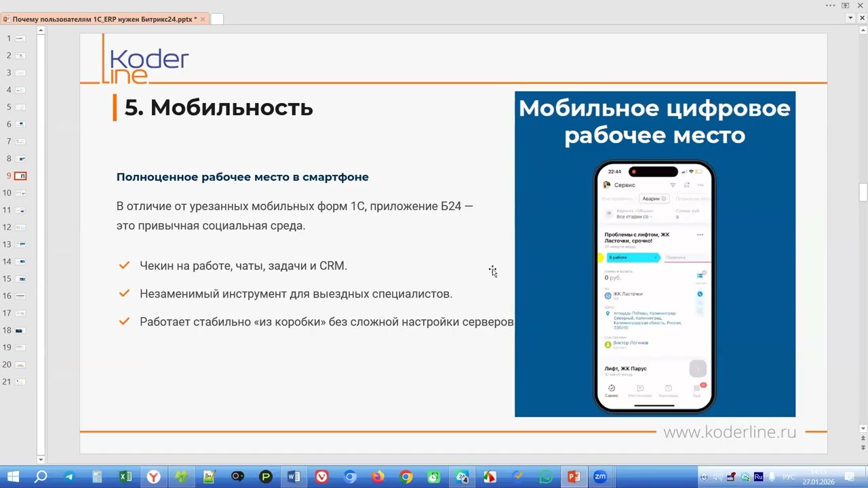Go to previous slide with double-arrow button

point(863,439)
